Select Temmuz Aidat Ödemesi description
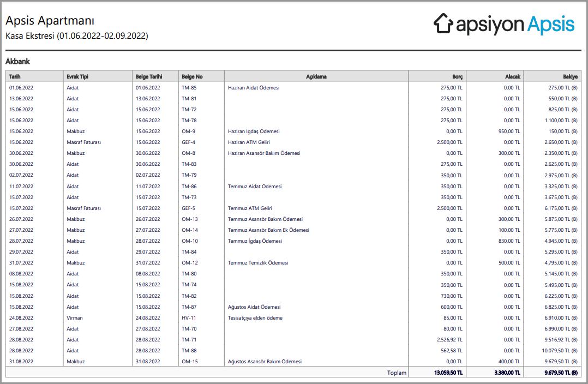Viewport: 588px width, 384px height. point(255,187)
